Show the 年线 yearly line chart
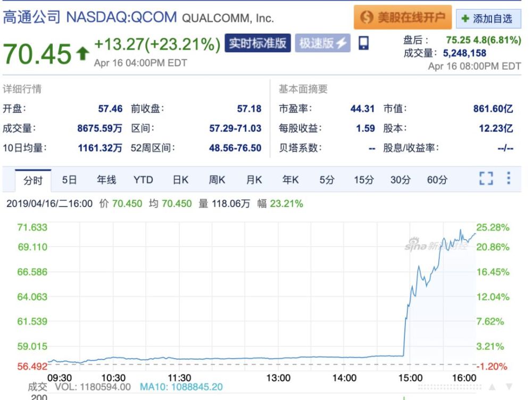Image resolution: width=532 pixels, height=400 pixels. coord(106,180)
